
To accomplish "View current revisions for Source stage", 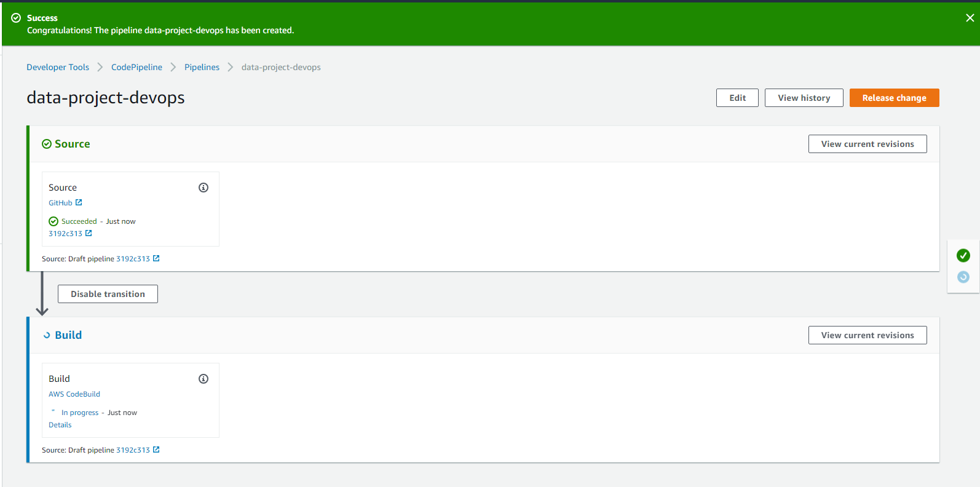I will click(x=867, y=144).
